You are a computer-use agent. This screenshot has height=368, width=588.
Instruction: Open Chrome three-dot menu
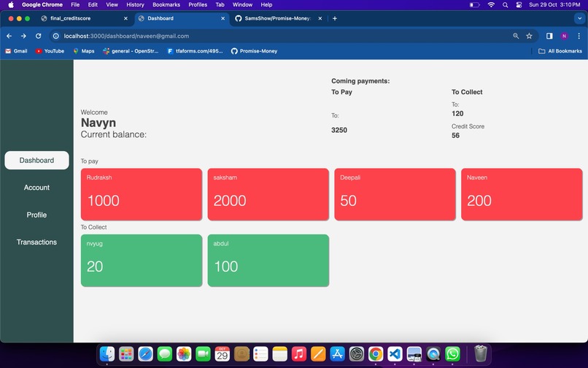[x=579, y=36]
